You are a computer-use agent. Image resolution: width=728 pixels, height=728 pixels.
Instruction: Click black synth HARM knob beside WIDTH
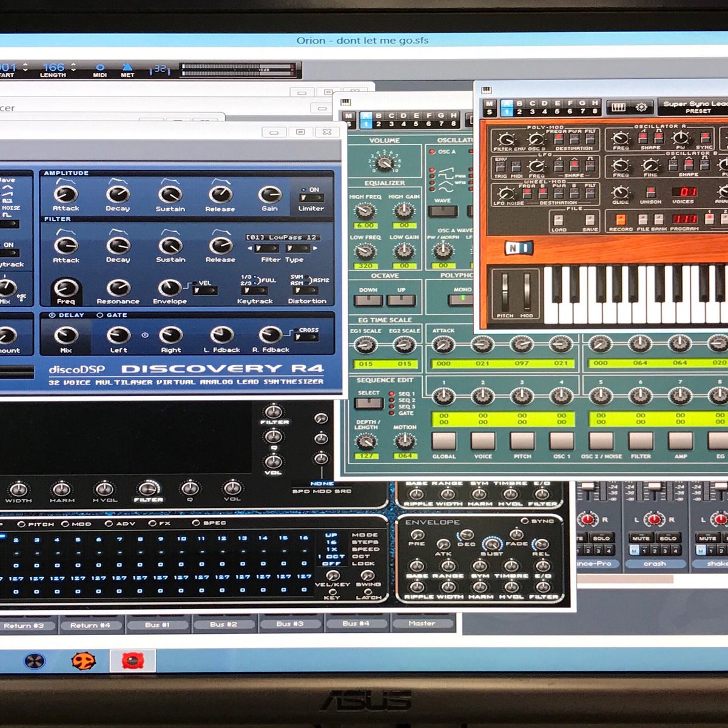pos(61,488)
